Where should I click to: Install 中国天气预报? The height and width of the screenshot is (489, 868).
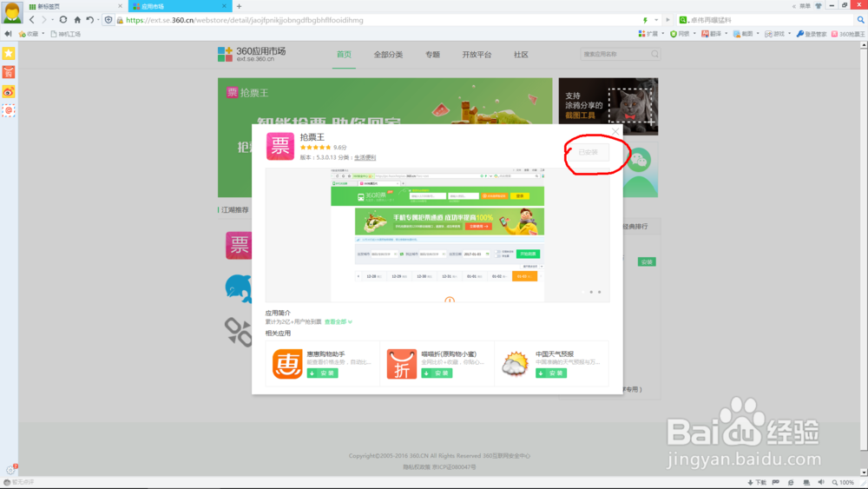click(x=551, y=373)
